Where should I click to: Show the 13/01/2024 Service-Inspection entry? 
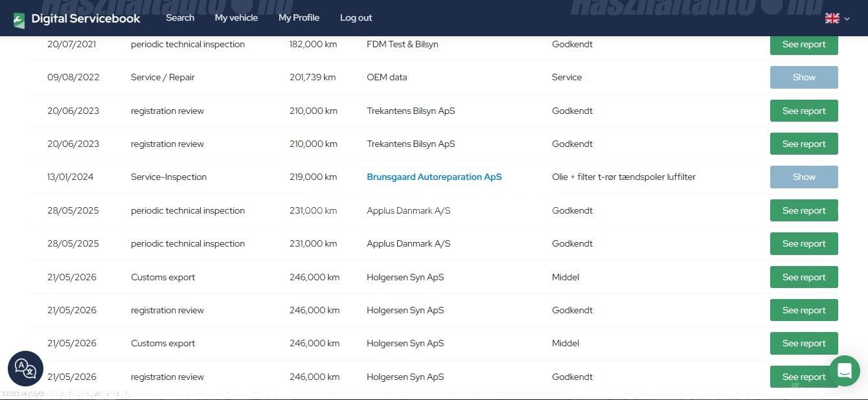(804, 177)
